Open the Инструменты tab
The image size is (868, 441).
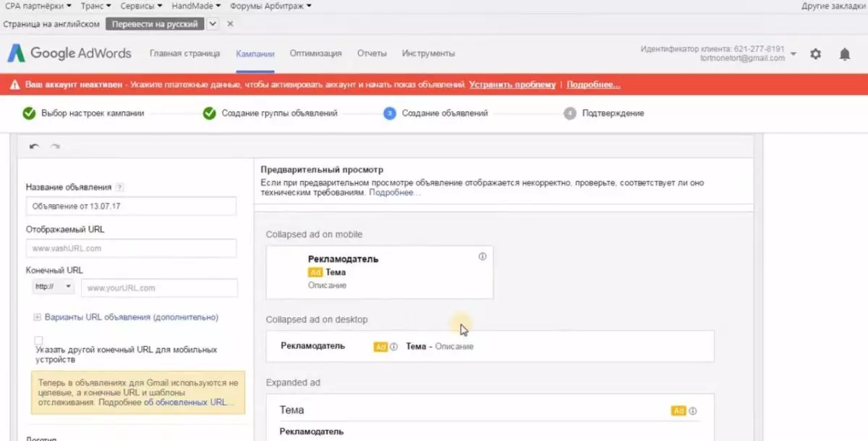[x=428, y=54]
